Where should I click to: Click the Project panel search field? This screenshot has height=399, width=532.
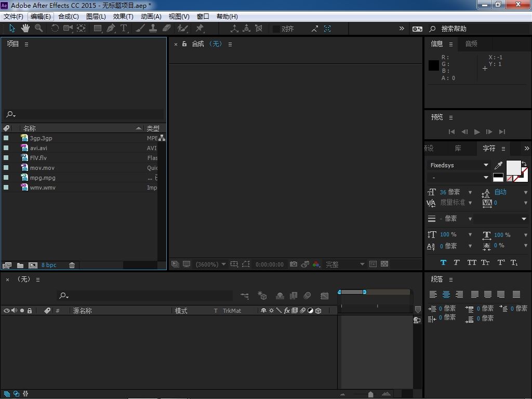pyautogui.click(x=84, y=114)
